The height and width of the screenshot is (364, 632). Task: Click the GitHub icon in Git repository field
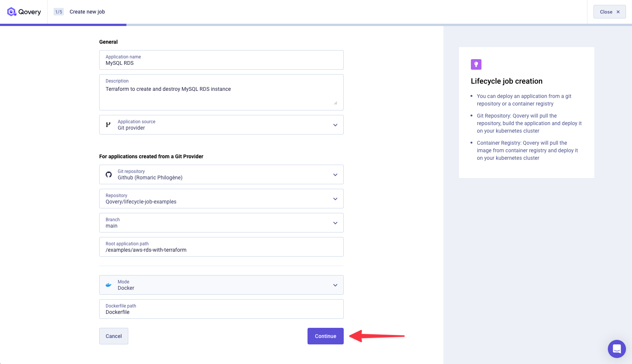[109, 174]
